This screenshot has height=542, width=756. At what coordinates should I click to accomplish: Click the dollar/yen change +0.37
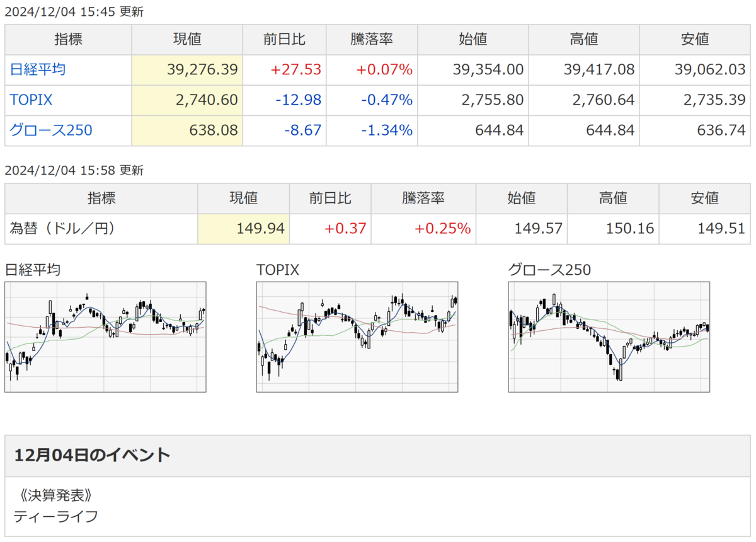tap(345, 229)
